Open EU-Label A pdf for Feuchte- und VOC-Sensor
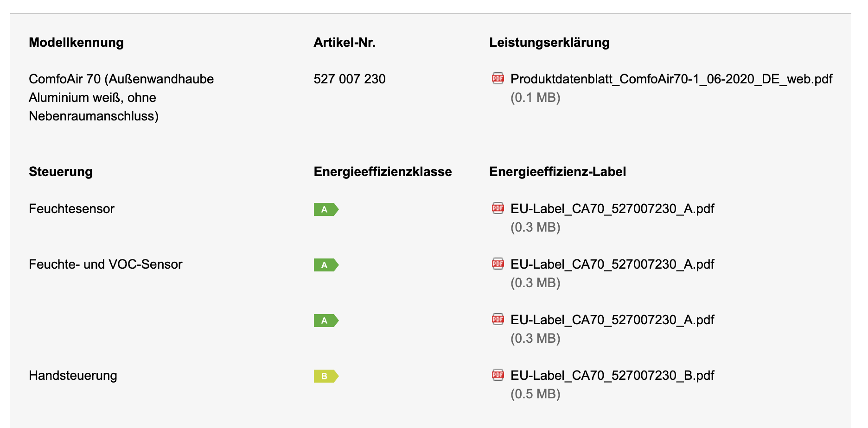The width and height of the screenshot is (868, 428). tap(612, 264)
